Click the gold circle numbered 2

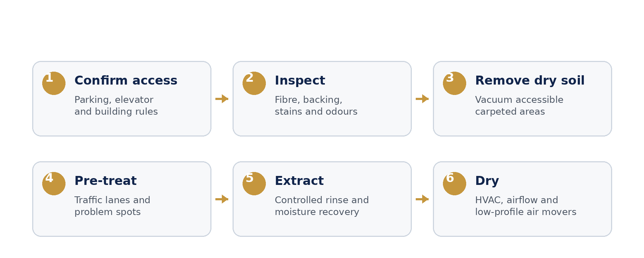(254, 83)
